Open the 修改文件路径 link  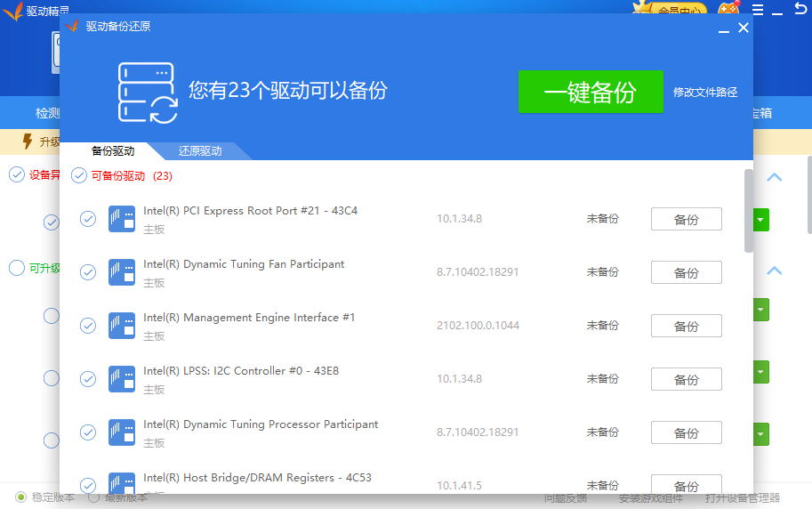pos(705,93)
